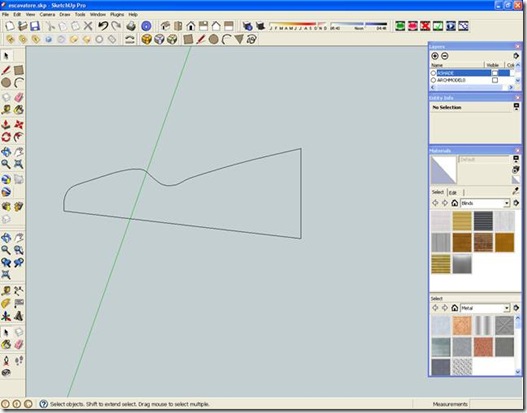Pick the Axes tool icon
This screenshot has width=527, height=413.
coord(6,316)
